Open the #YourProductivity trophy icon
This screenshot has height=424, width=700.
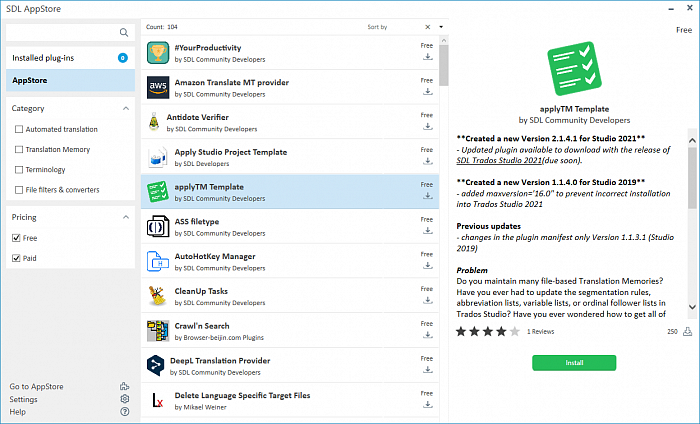click(158, 53)
